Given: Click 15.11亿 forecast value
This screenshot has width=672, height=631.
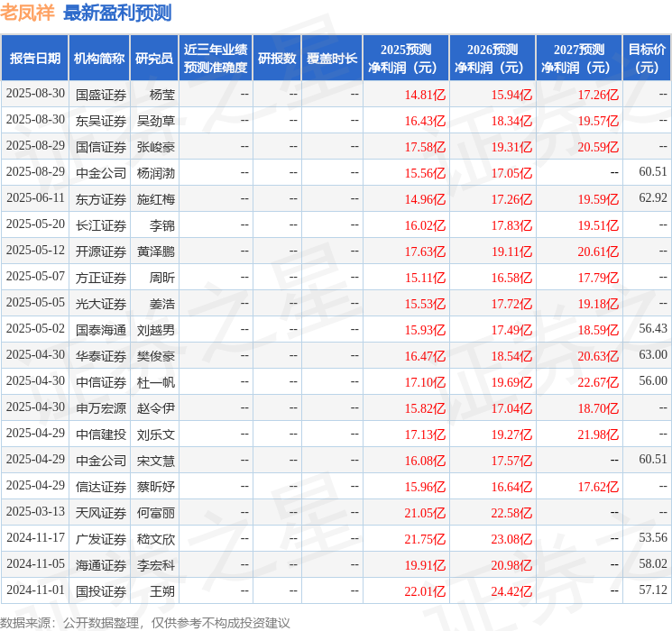Looking at the screenshot, I should (425, 278).
